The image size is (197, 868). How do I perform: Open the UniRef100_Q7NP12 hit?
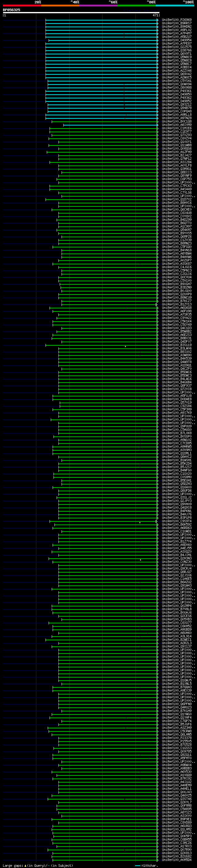tap(176, 159)
